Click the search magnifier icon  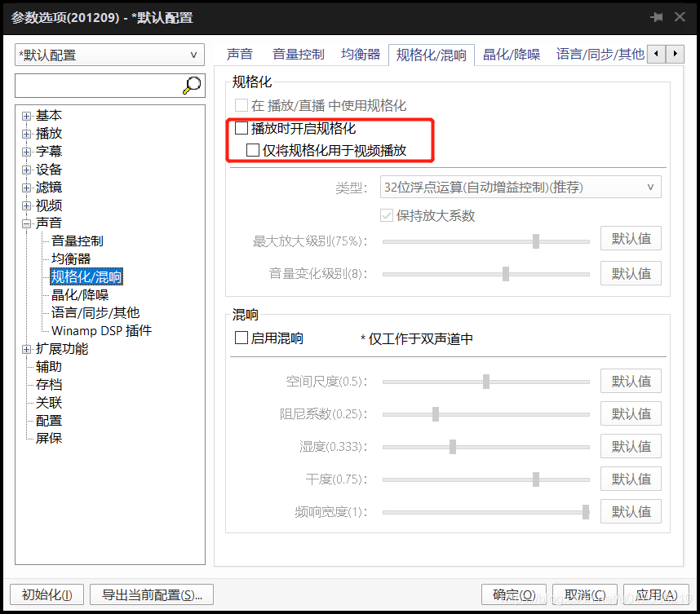point(191,86)
